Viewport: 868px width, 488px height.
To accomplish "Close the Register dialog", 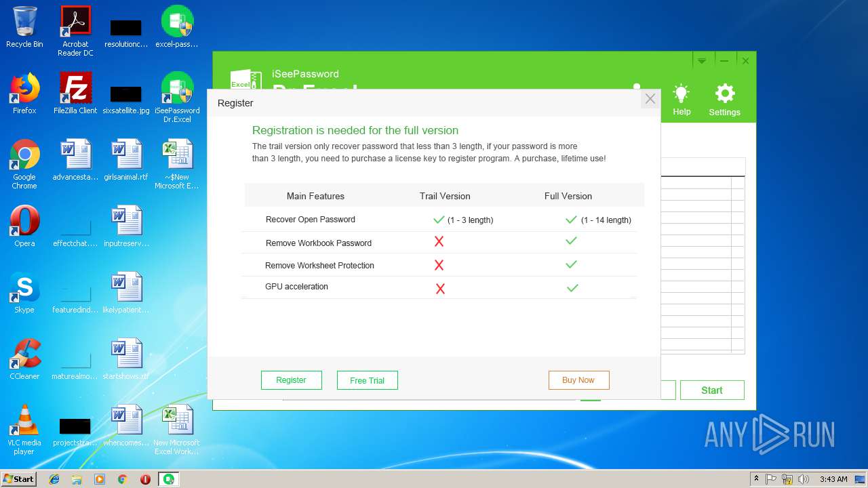I will coord(650,100).
